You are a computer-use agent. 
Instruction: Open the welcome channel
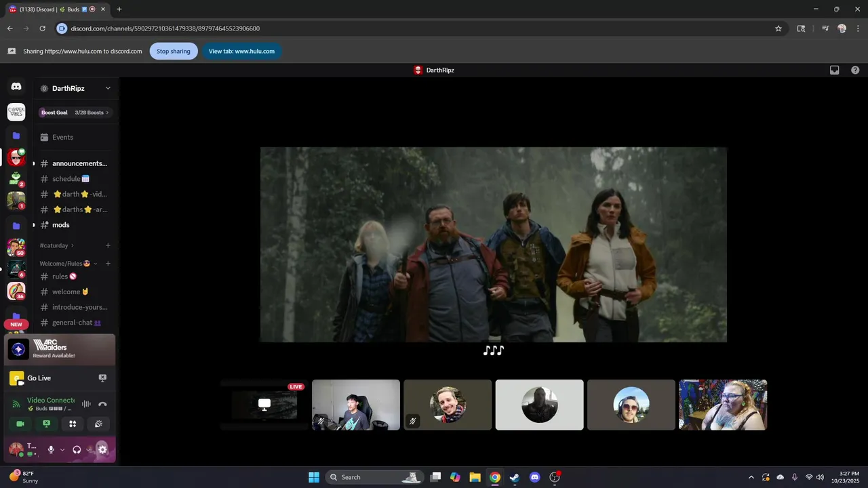[75, 291]
